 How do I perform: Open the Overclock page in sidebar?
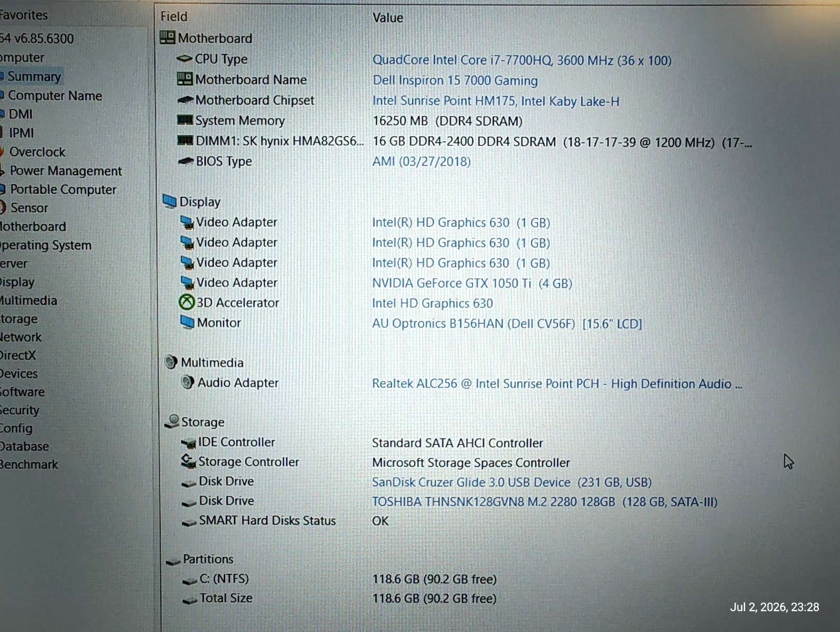38,152
